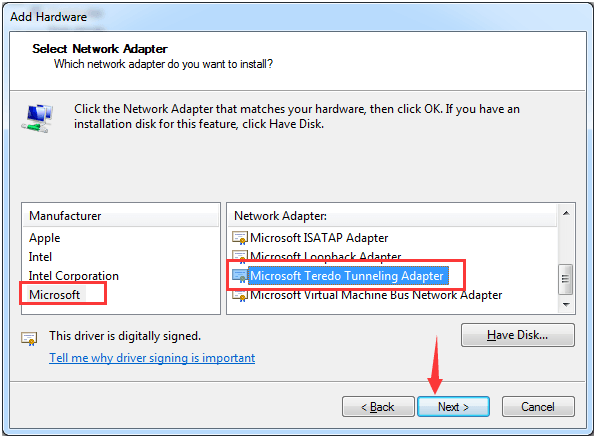Return with the Back button
Viewport: 596px width, 438px height.
point(378,407)
